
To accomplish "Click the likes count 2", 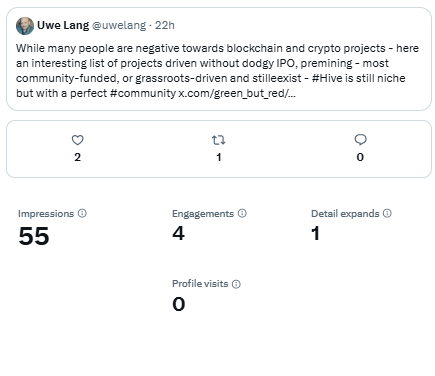I will coord(78,157).
